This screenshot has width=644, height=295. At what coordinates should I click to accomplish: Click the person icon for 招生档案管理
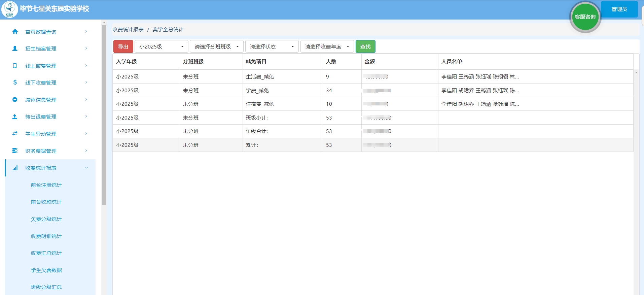pyautogui.click(x=15, y=48)
